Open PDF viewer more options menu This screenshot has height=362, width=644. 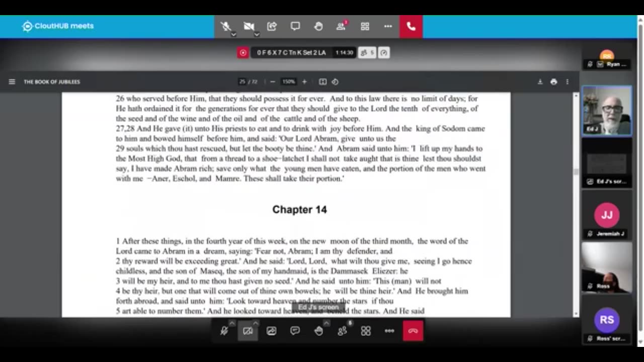(567, 81)
